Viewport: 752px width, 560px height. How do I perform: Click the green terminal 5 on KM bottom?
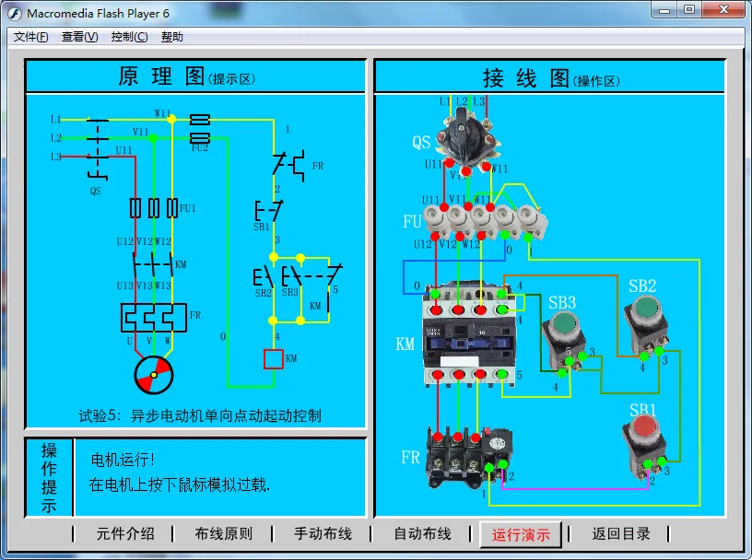(x=501, y=374)
